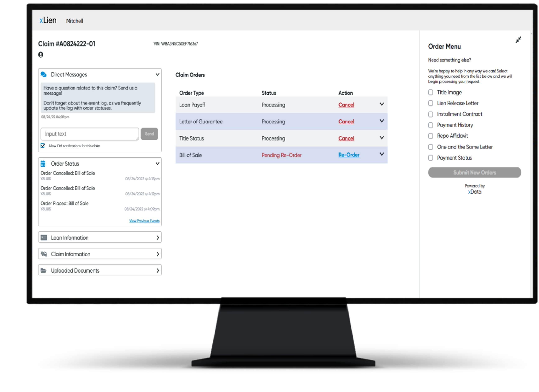Click the Direct Messages panel icon
This screenshot has width=539, height=392.
pos(43,74)
